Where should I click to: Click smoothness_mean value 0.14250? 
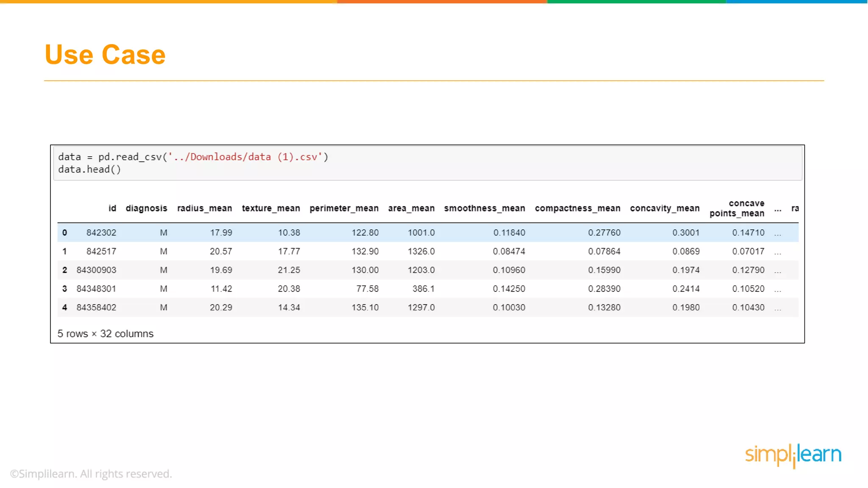point(509,288)
